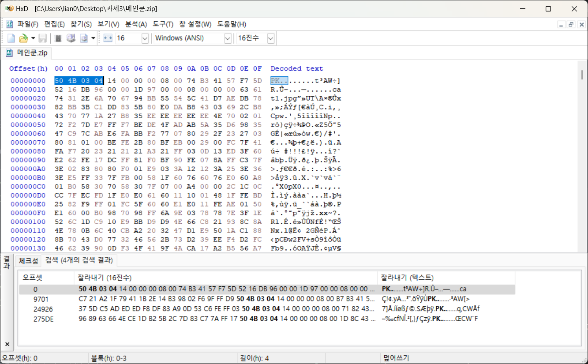Open a file using the folder icon

23,38
